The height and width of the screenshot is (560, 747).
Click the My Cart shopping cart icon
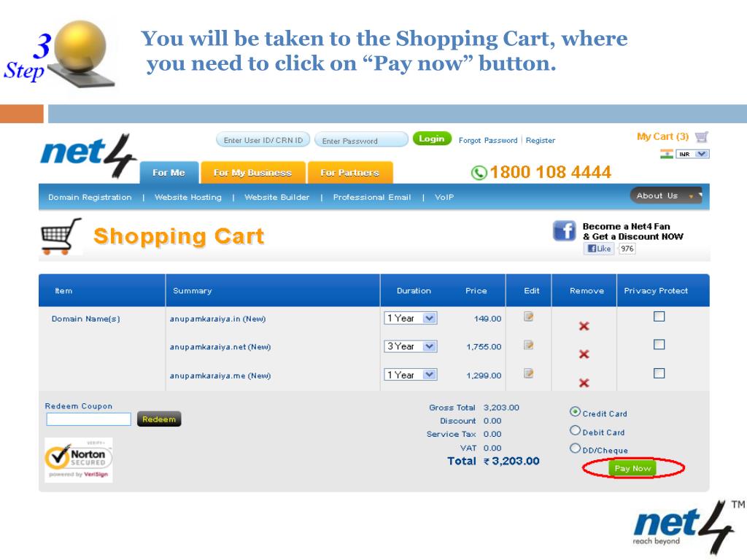coord(701,137)
